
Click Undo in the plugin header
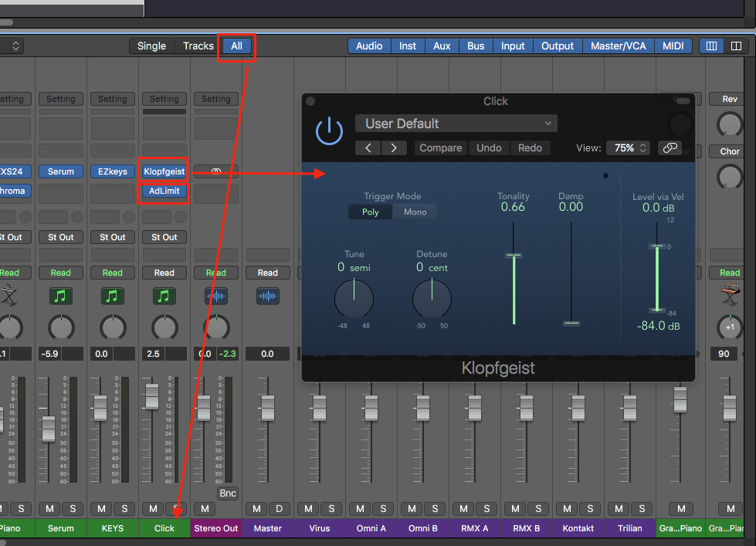click(x=489, y=148)
